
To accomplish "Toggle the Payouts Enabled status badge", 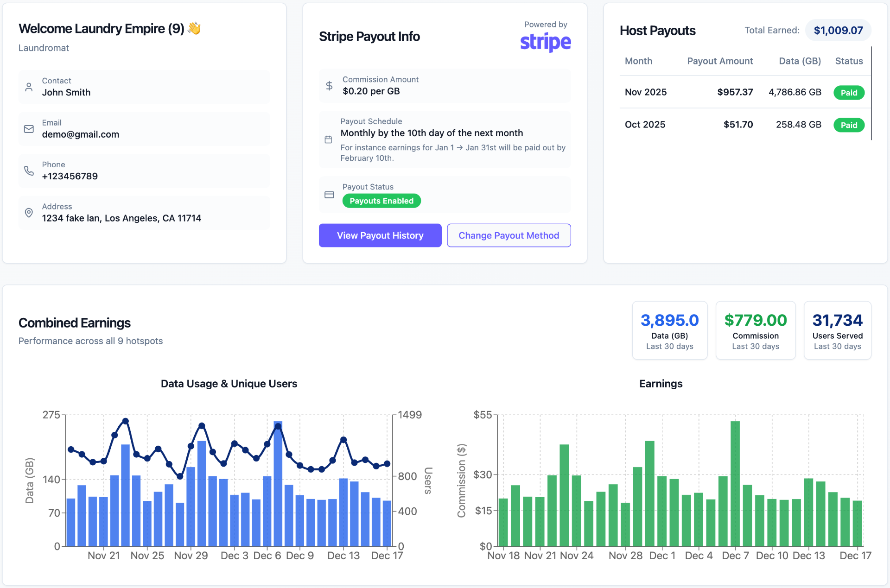I will click(381, 201).
